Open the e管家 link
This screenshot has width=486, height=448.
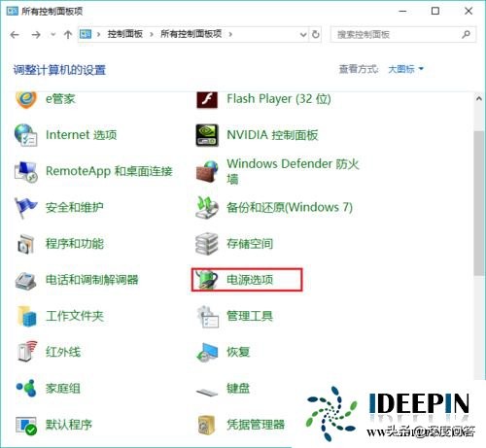coord(60,99)
